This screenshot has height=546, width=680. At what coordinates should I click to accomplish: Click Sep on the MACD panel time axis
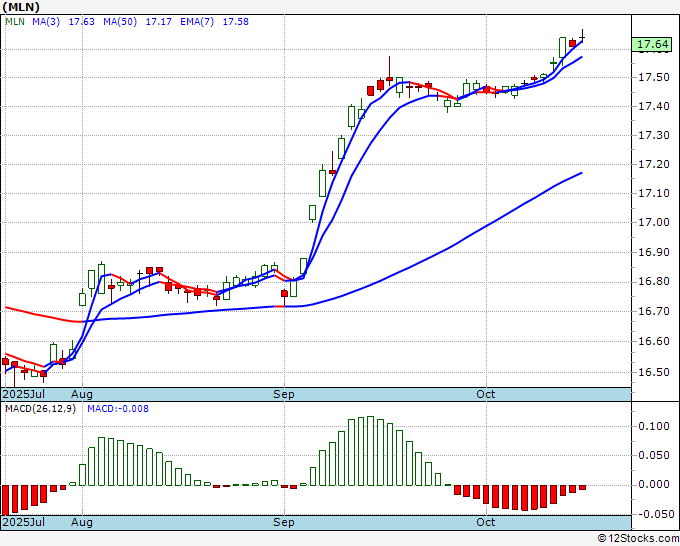point(284,522)
